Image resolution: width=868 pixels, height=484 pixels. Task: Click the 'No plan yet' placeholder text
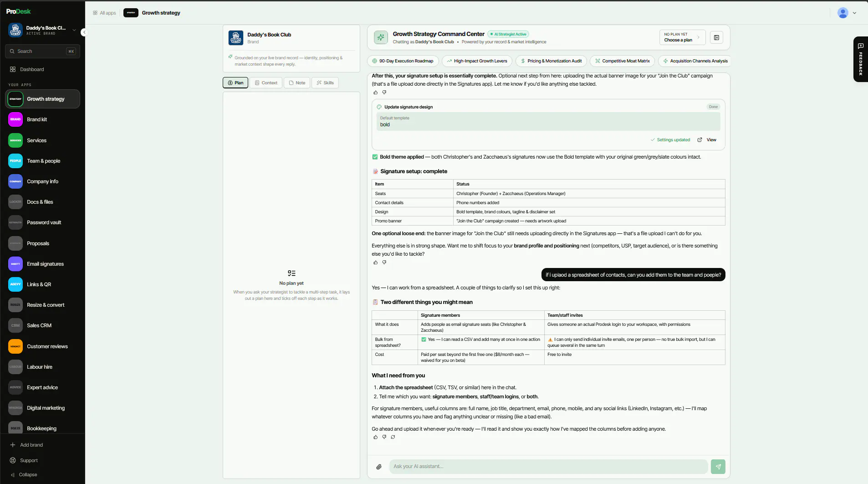pyautogui.click(x=291, y=283)
